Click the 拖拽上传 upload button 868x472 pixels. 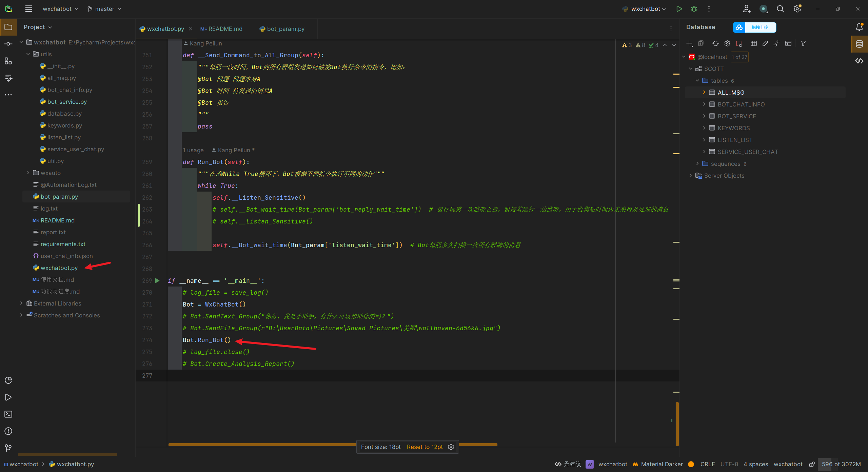tap(754, 27)
